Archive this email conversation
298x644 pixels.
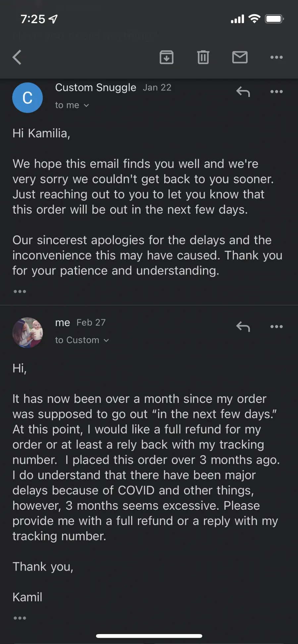coord(167,57)
